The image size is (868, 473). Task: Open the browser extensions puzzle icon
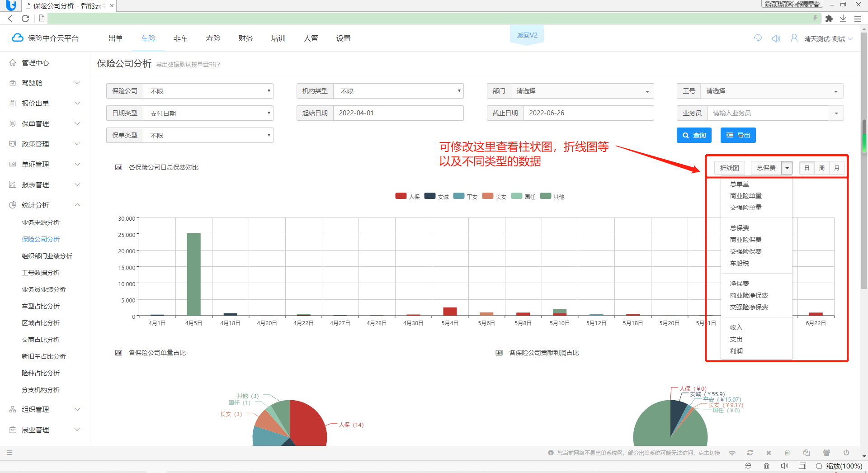829,19
